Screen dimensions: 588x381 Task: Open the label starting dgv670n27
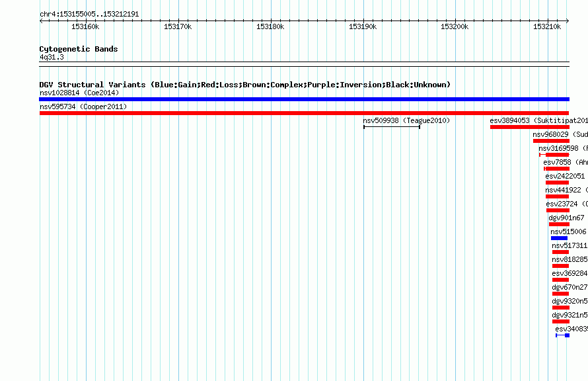[570, 287]
